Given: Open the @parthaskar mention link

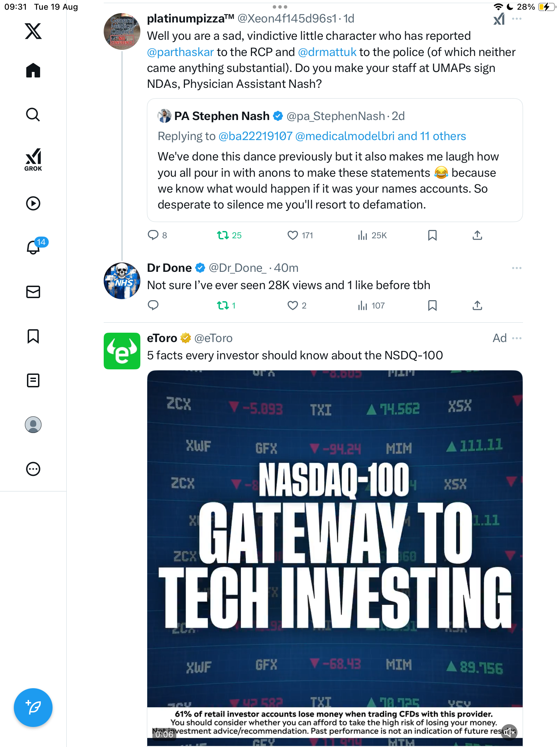Looking at the screenshot, I should tap(180, 52).
